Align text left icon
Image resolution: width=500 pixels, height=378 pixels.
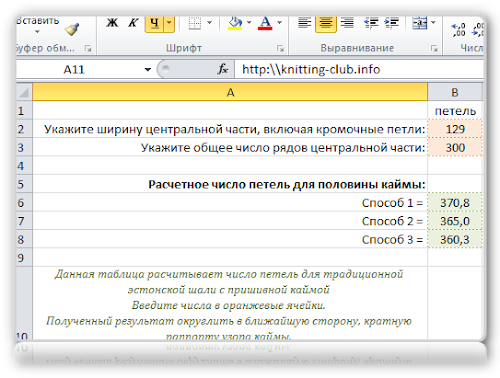pyautogui.click(x=304, y=23)
